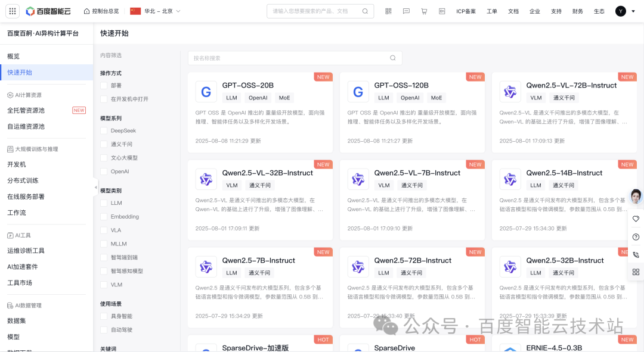The width and height of the screenshot is (644, 352).
Task: Click the phone contact icon on right rail
Action: 636,254
